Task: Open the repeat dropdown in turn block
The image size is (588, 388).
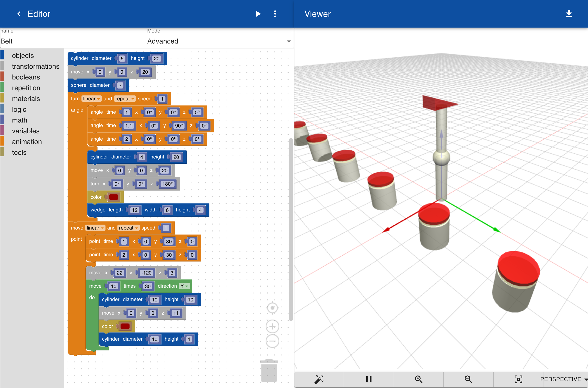Action: tap(125, 98)
